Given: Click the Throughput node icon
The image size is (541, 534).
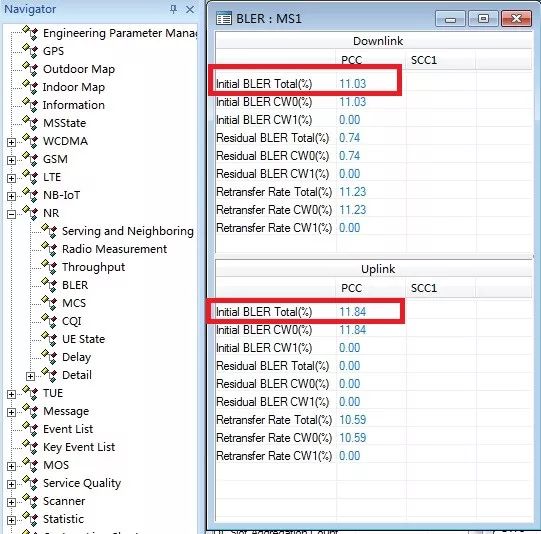Looking at the screenshot, I should coord(49,267).
